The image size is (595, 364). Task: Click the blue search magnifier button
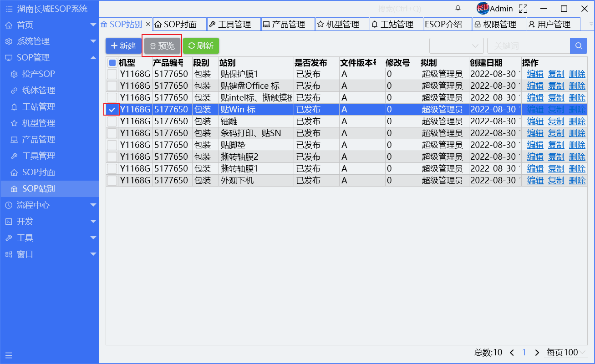point(579,45)
